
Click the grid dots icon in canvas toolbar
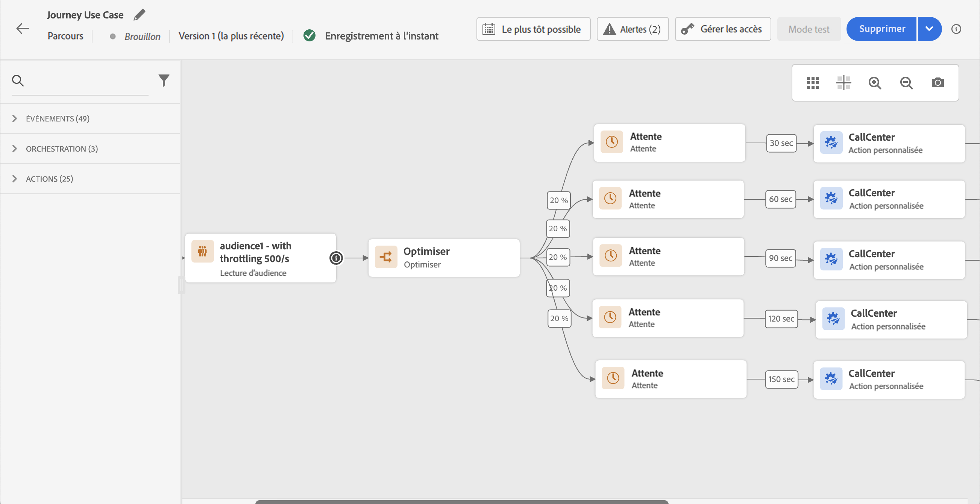click(x=813, y=82)
